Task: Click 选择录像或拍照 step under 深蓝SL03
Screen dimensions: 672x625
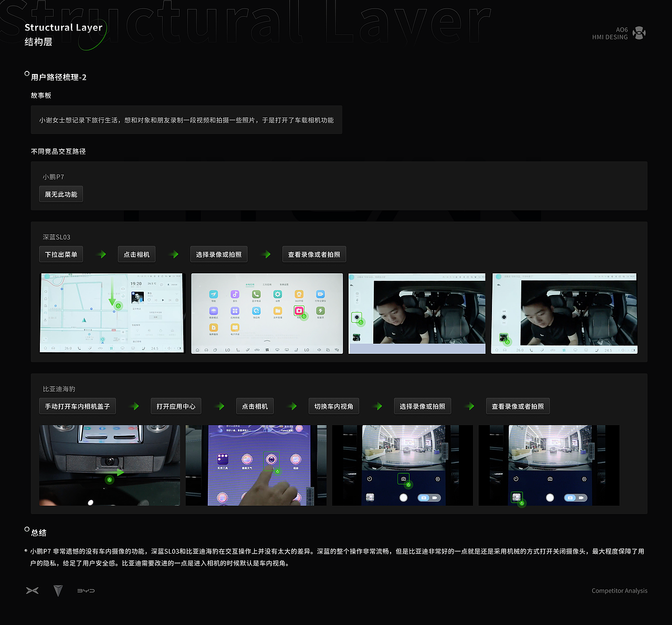Action: coord(219,255)
